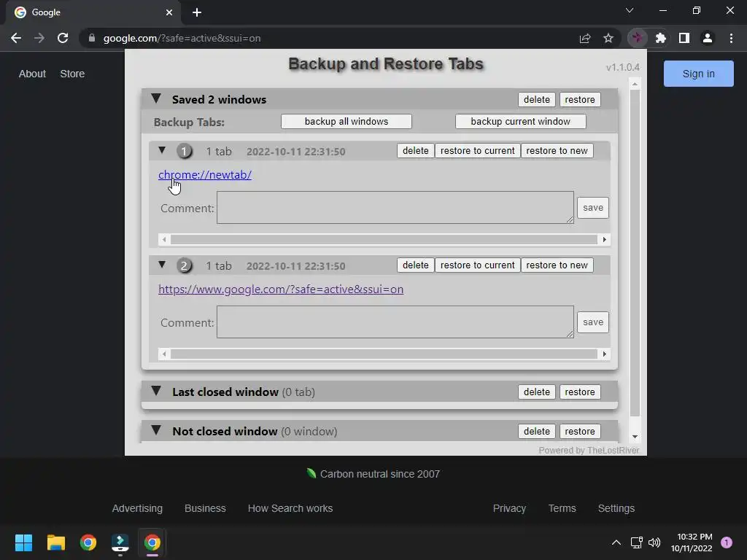The image size is (747, 560).
Task: Open the Backup and Restore Tabs extension icon
Action: 638,38
